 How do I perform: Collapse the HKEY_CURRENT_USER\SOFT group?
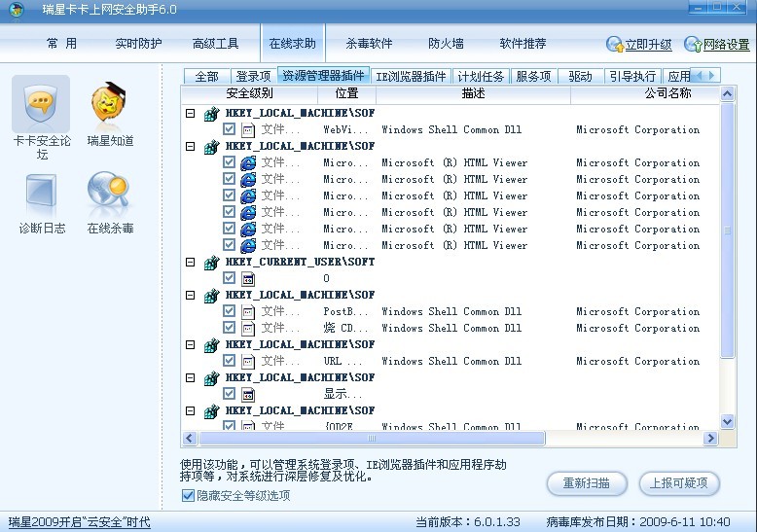tap(191, 263)
